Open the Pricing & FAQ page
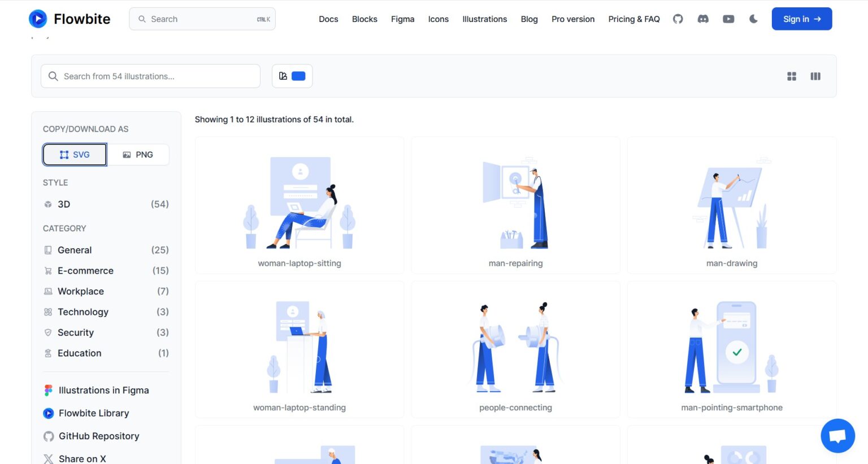The height and width of the screenshot is (464, 868). pyautogui.click(x=633, y=19)
